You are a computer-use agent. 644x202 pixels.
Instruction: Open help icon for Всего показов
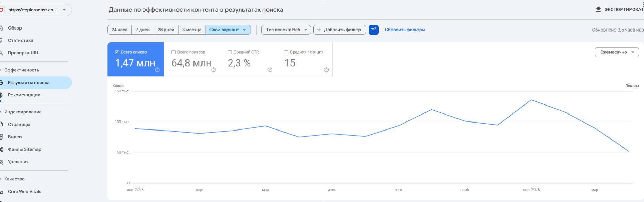pyautogui.click(x=214, y=70)
